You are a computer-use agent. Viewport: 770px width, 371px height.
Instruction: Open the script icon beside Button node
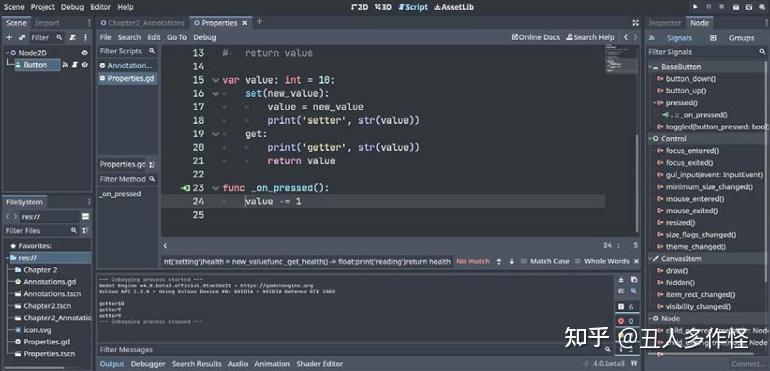pos(75,65)
